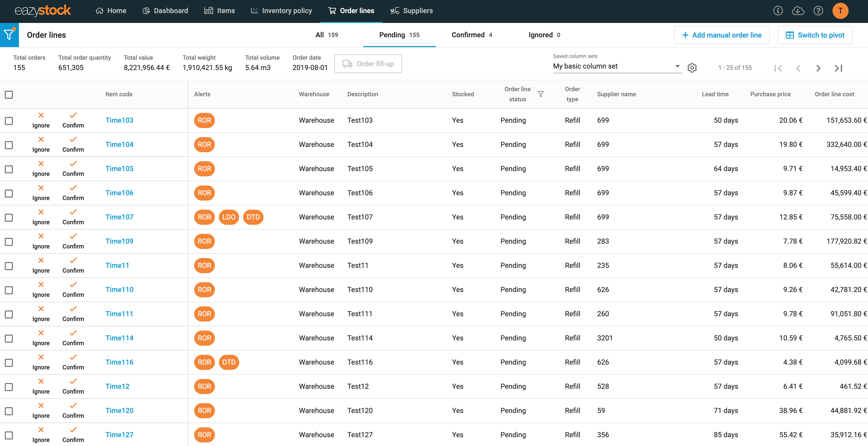868x446 pixels.
Task: Open Inventory policy in the top navigation
Action: click(281, 11)
